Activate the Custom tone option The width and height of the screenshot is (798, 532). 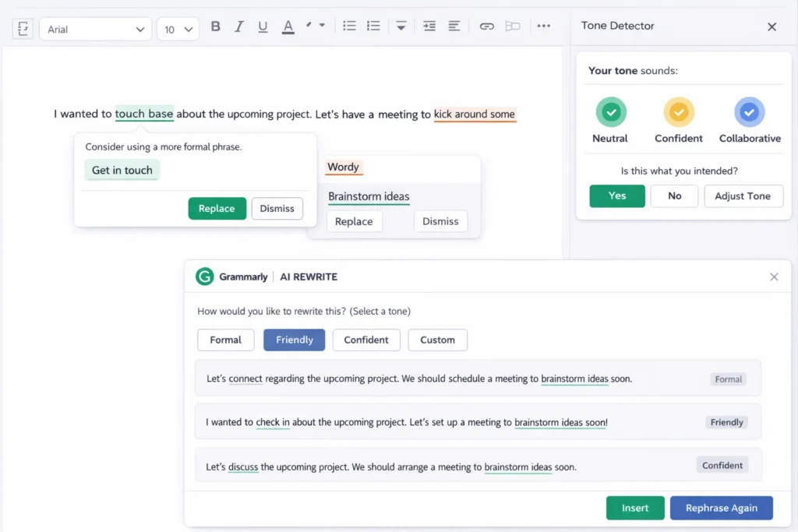pyautogui.click(x=437, y=340)
